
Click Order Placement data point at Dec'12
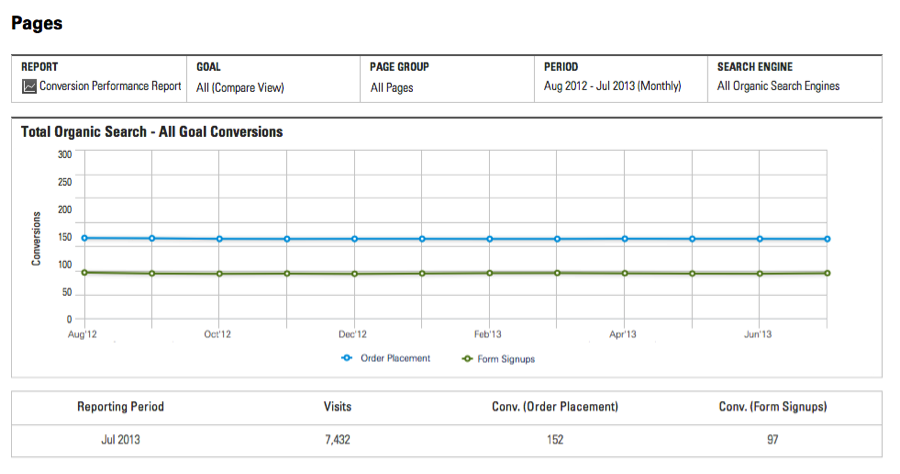click(x=354, y=239)
